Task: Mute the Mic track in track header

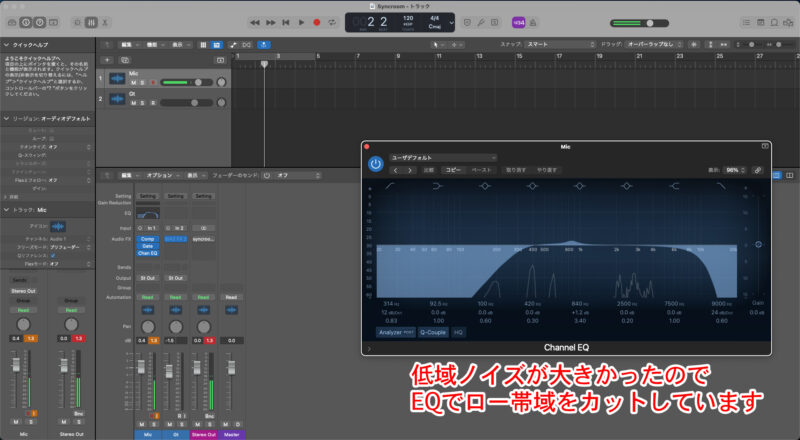Action: point(134,82)
